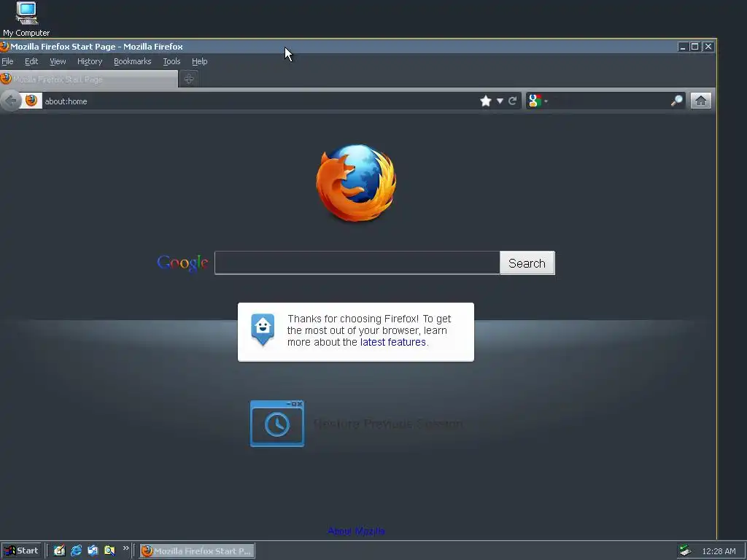Open the latest features link
Image resolution: width=747 pixels, height=560 pixels.
pos(393,342)
